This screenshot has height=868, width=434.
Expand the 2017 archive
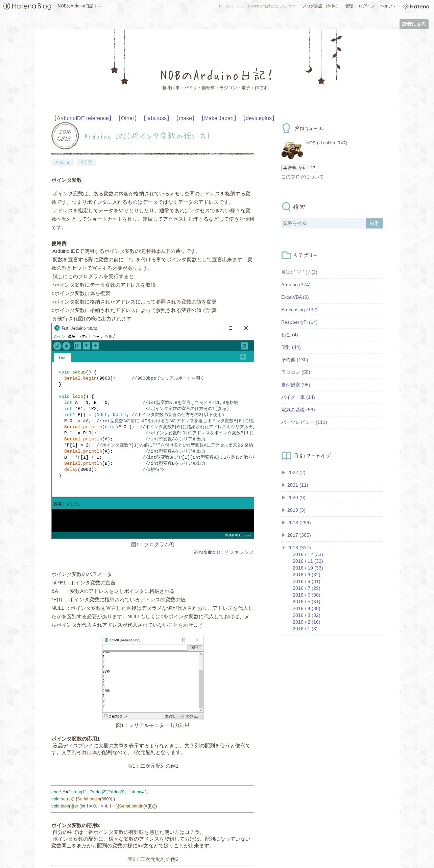pos(284,535)
